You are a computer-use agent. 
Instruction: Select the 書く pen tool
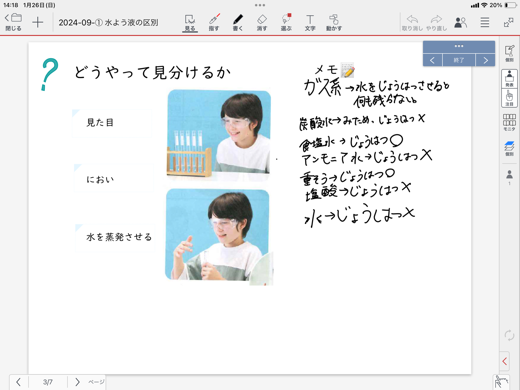(238, 23)
